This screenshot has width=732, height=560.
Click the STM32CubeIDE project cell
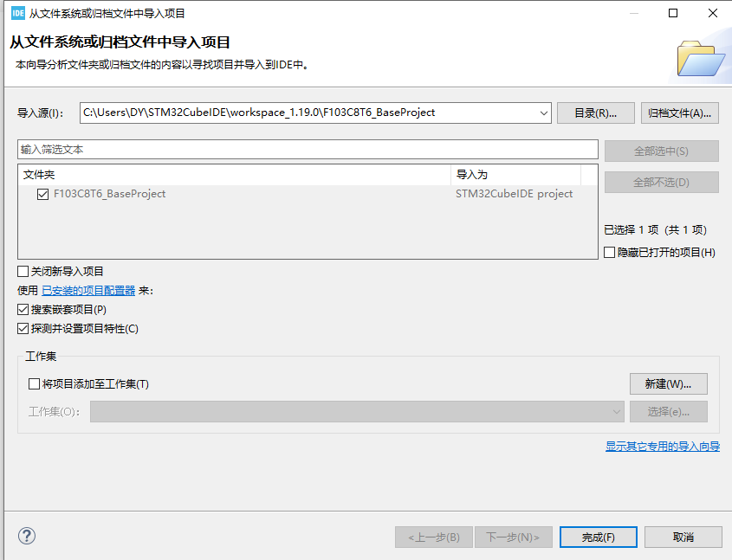tap(514, 194)
